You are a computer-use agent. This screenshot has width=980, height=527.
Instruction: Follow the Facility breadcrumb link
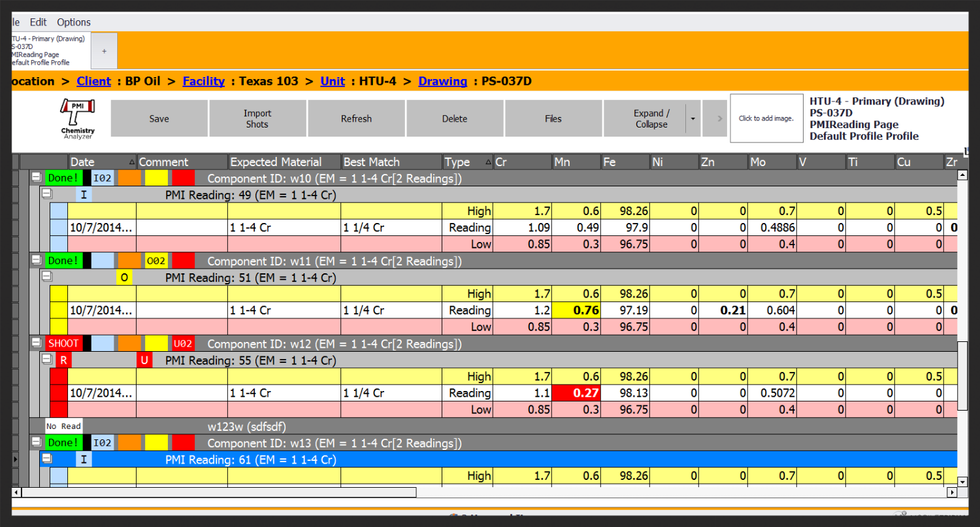tap(203, 81)
